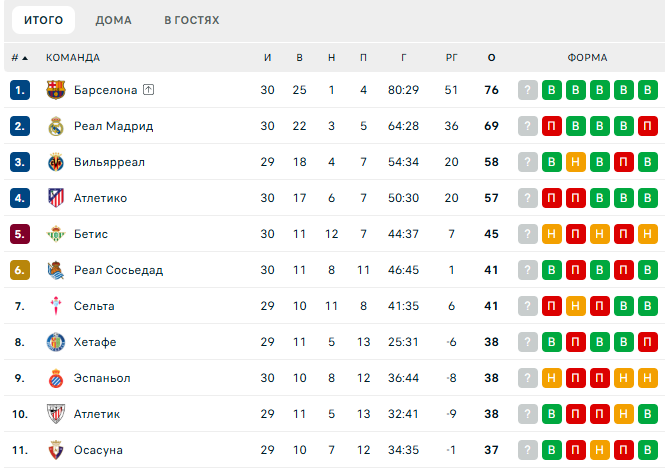Image resolution: width=665 pixels, height=473 pixels.
Task: Click the Betis club crest
Action: tap(56, 234)
